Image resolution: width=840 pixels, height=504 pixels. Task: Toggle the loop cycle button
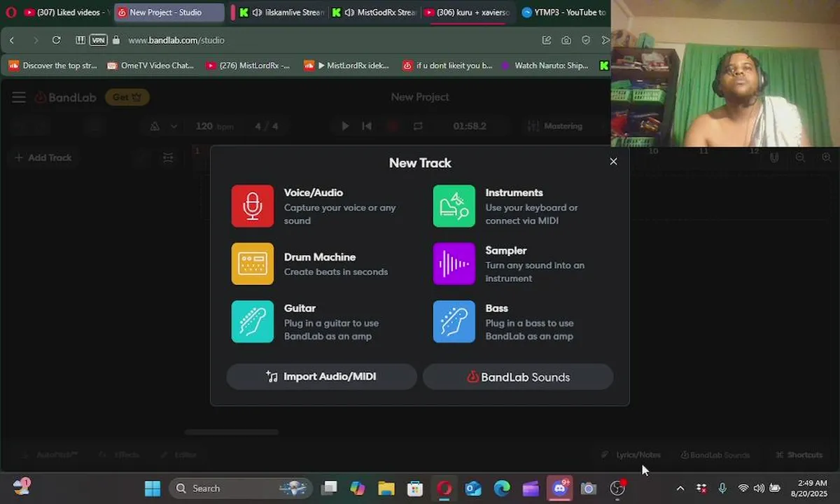coord(418,126)
